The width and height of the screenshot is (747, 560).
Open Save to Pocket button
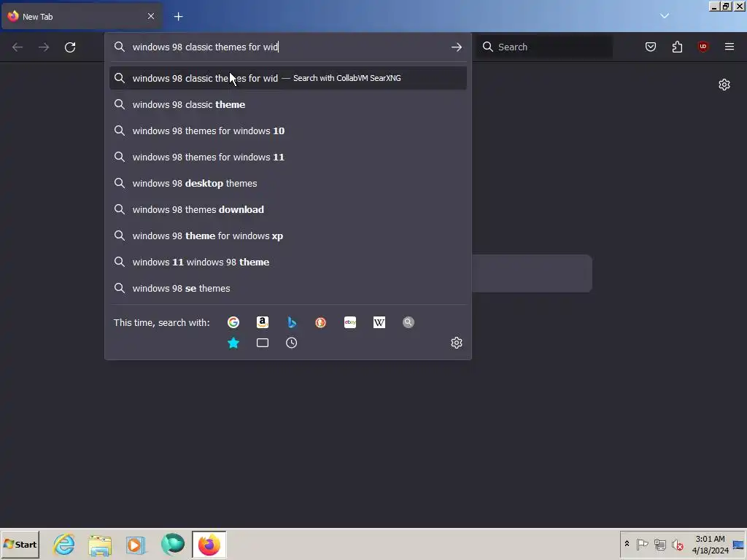coord(651,47)
